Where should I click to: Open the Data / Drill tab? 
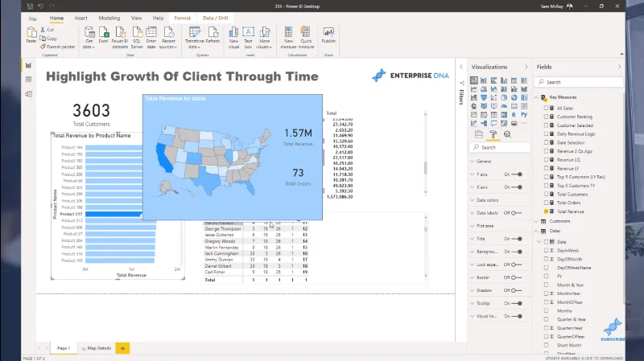(215, 18)
